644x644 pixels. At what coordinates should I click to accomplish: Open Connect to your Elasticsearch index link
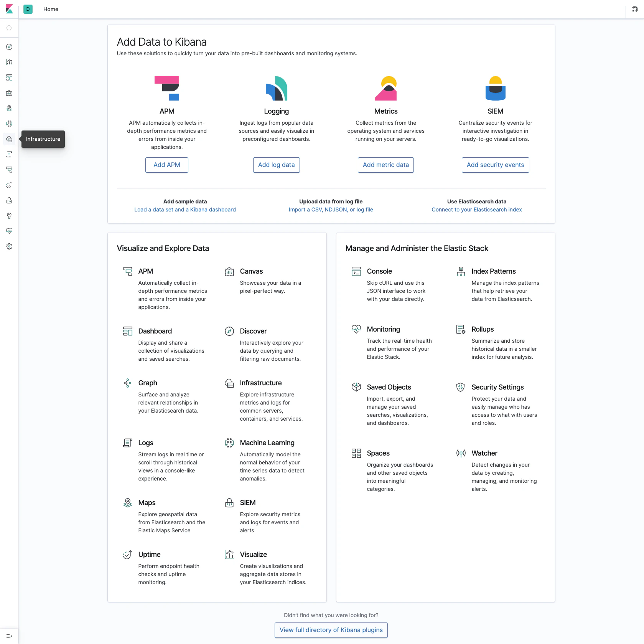(477, 210)
